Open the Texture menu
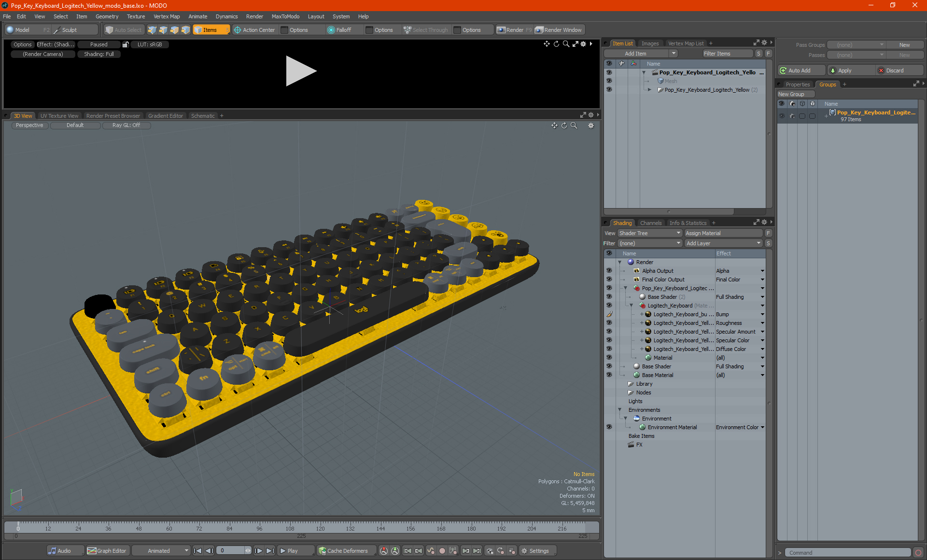927x560 pixels. (136, 16)
